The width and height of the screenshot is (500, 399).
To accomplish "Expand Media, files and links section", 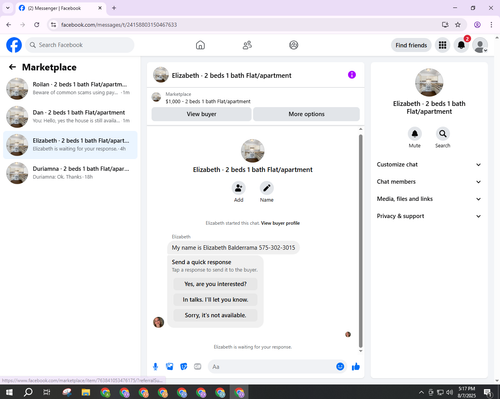I will [429, 199].
